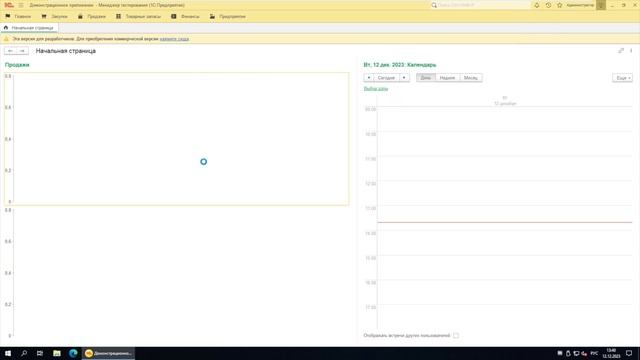
Task: Click the current time red line marker
Action: click(504, 222)
